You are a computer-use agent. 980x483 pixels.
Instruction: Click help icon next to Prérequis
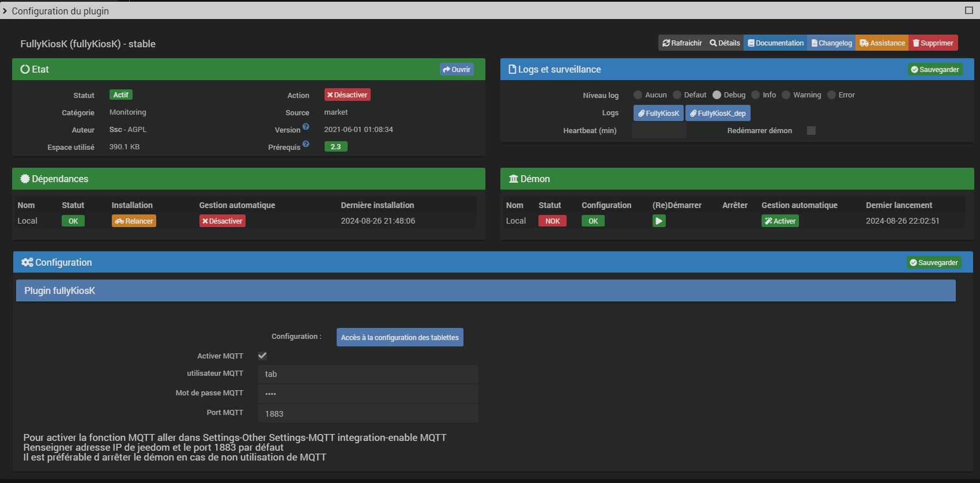click(x=306, y=144)
